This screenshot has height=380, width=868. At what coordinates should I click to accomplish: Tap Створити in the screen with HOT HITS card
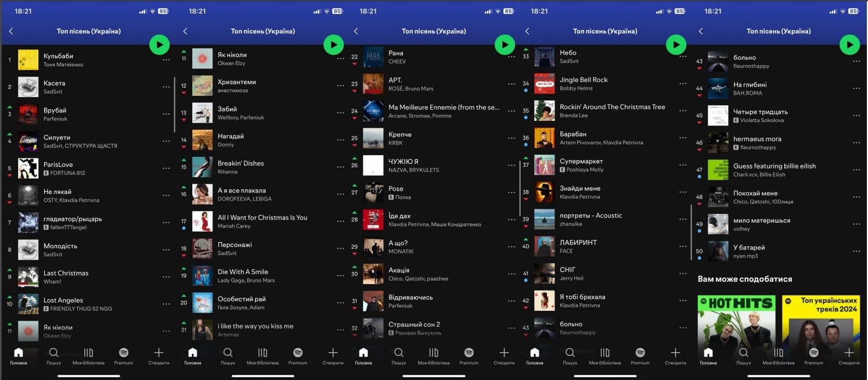click(849, 356)
